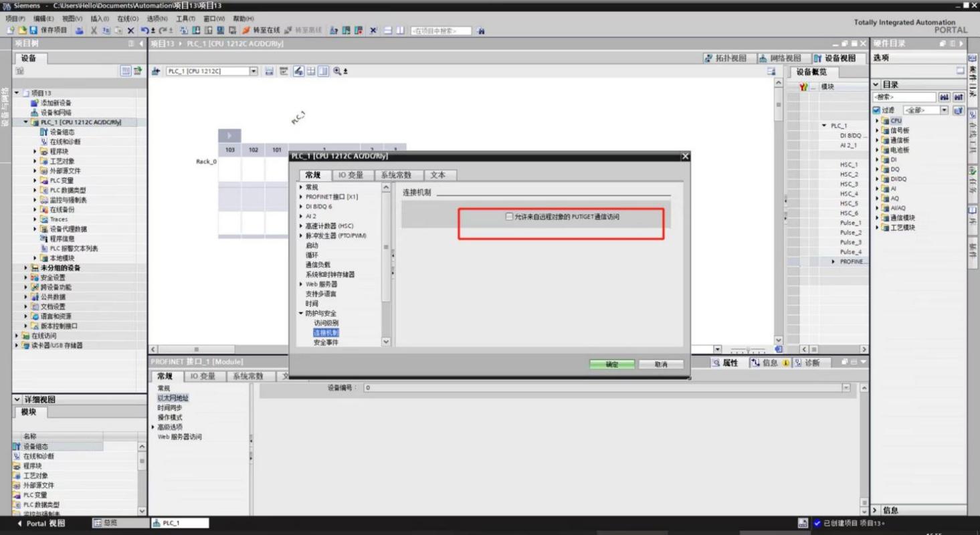Click the Portal 视图 button in status bar
The width and height of the screenshot is (980, 535).
[41, 523]
